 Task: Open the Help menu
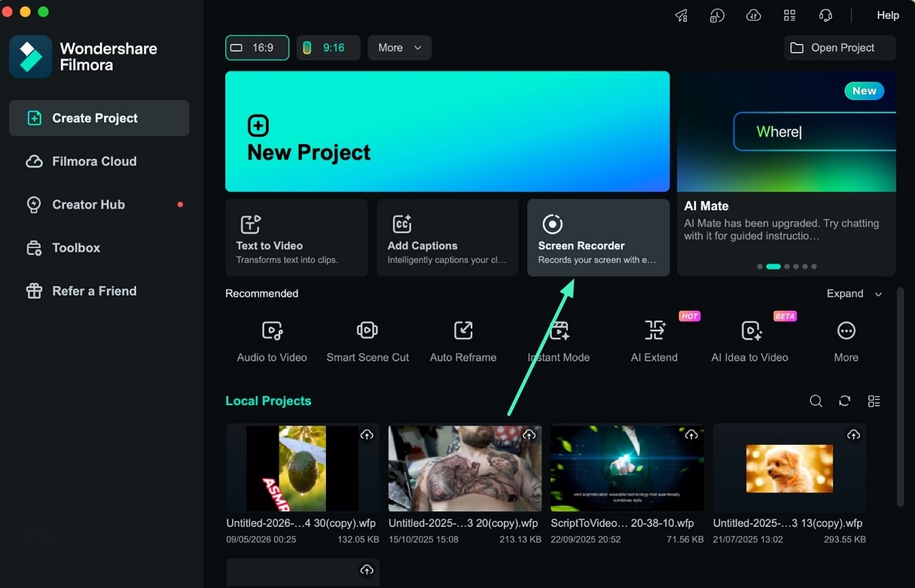tap(888, 15)
